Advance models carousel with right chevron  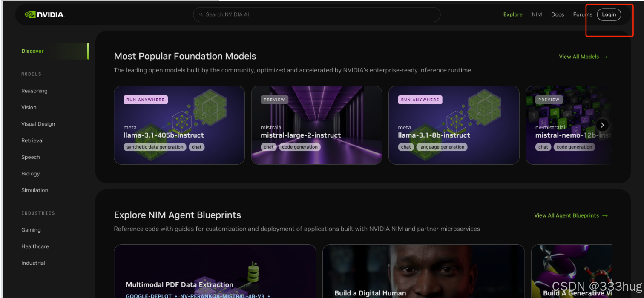click(x=602, y=125)
